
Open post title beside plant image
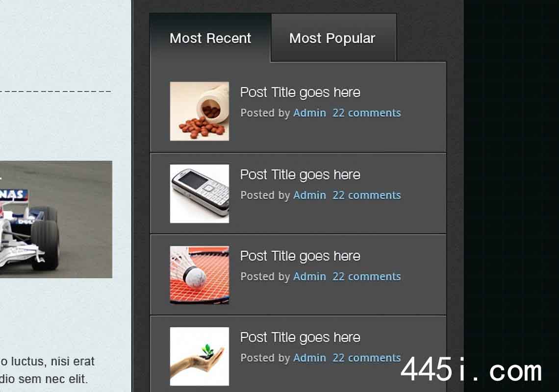300,338
